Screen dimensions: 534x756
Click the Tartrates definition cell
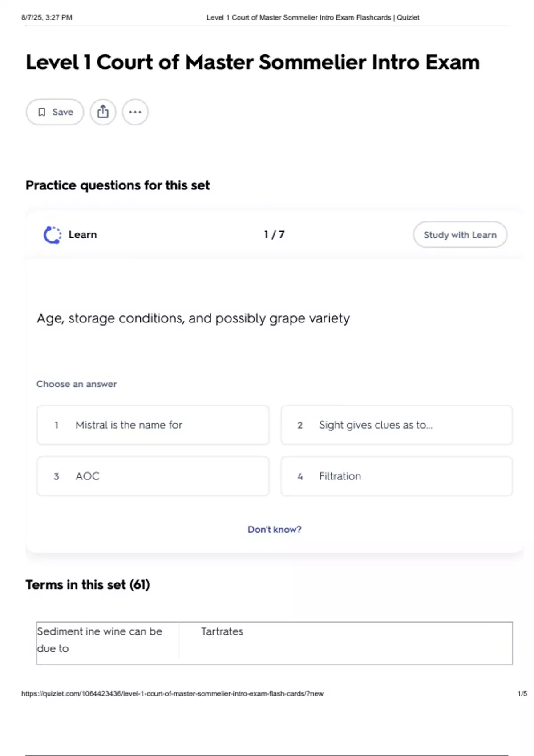coord(222,631)
